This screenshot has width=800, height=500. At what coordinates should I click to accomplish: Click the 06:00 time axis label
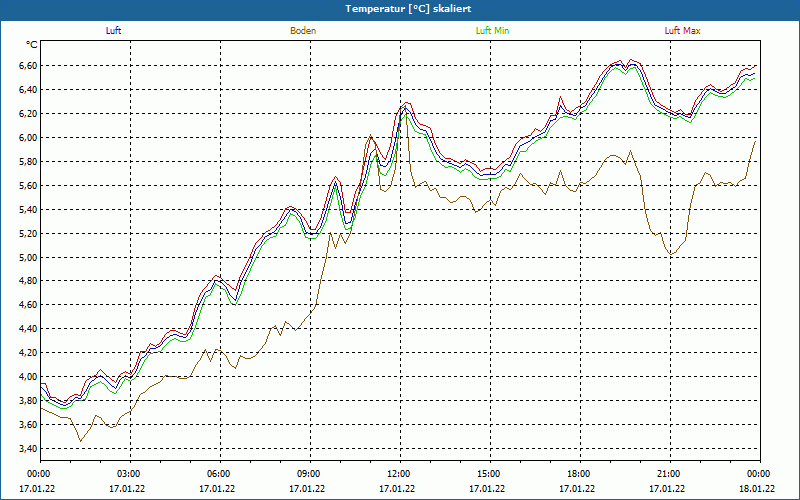tap(220, 474)
